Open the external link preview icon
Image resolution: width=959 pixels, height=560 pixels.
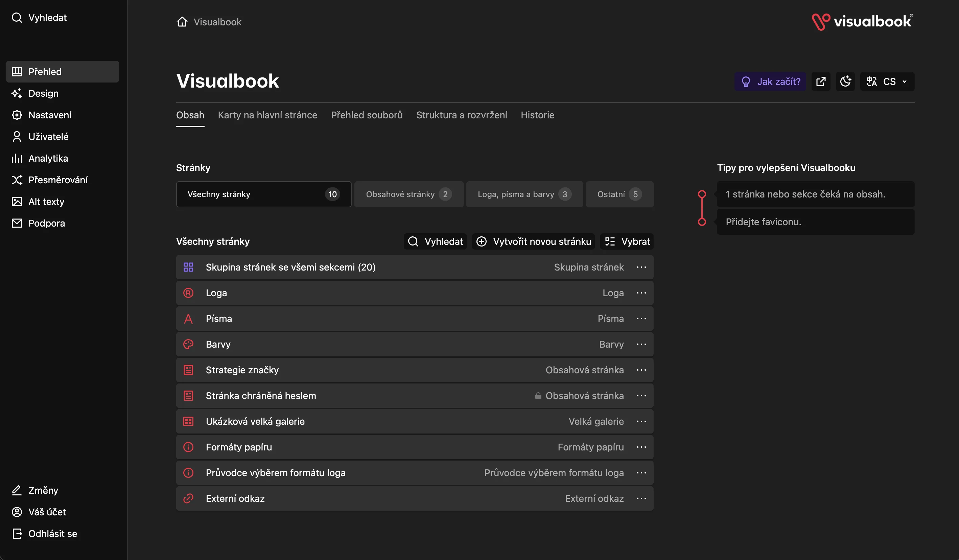pos(821,81)
